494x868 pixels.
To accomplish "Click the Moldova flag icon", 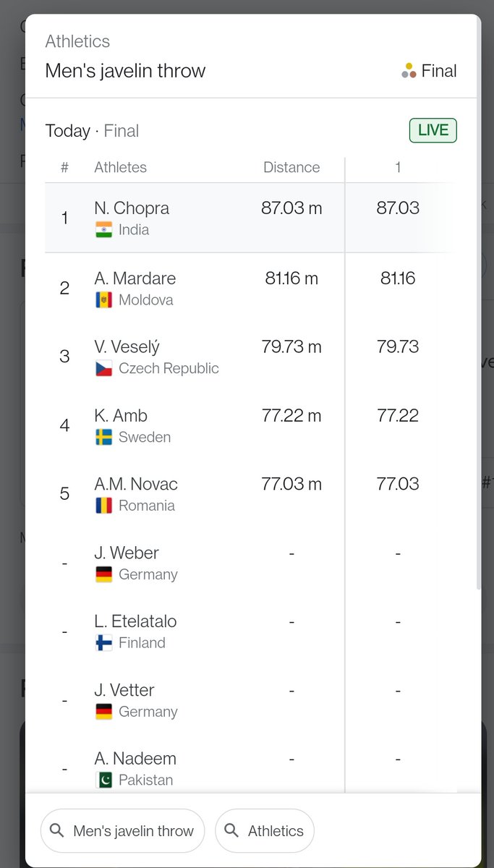I will (103, 299).
